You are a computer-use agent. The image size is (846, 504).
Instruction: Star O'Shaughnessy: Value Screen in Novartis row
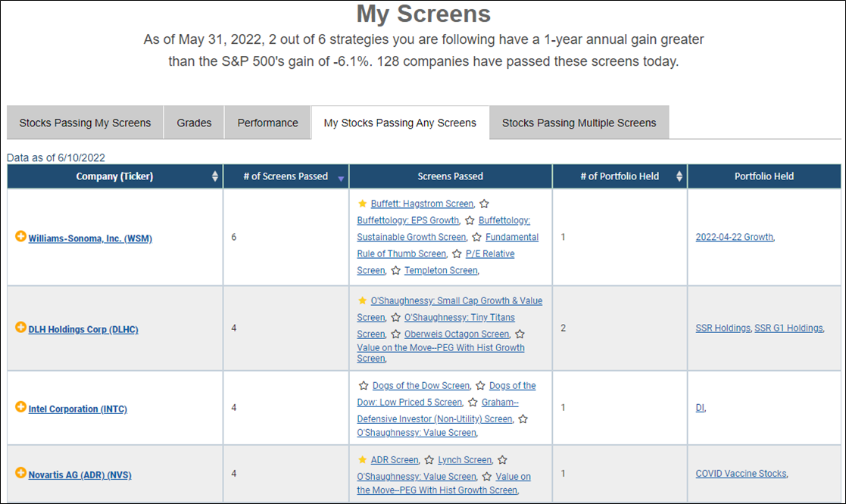point(503,460)
